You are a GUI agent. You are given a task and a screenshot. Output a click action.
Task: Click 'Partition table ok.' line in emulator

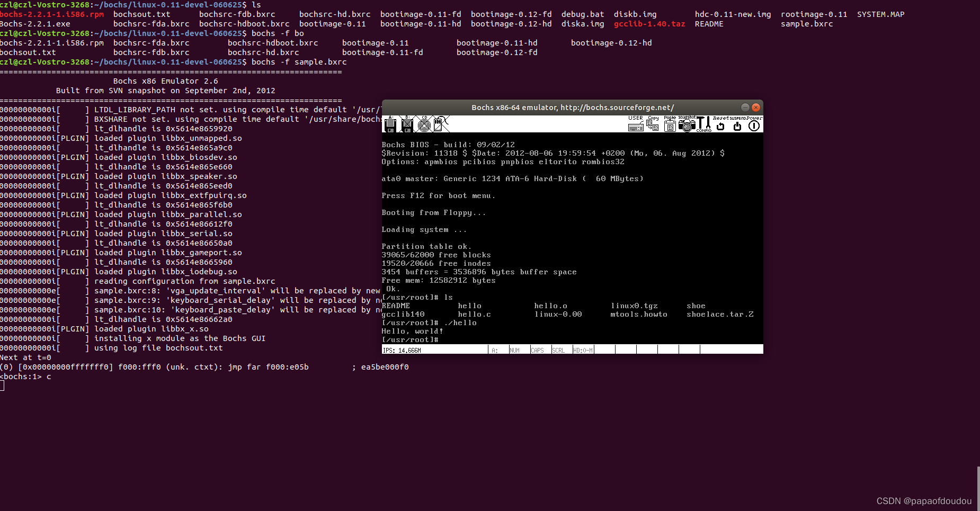coord(426,246)
